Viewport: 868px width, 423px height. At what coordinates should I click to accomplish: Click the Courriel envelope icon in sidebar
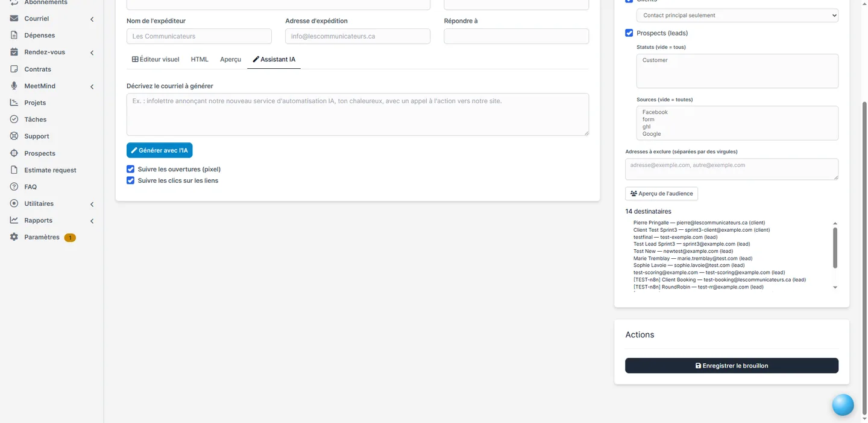point(14,19)
